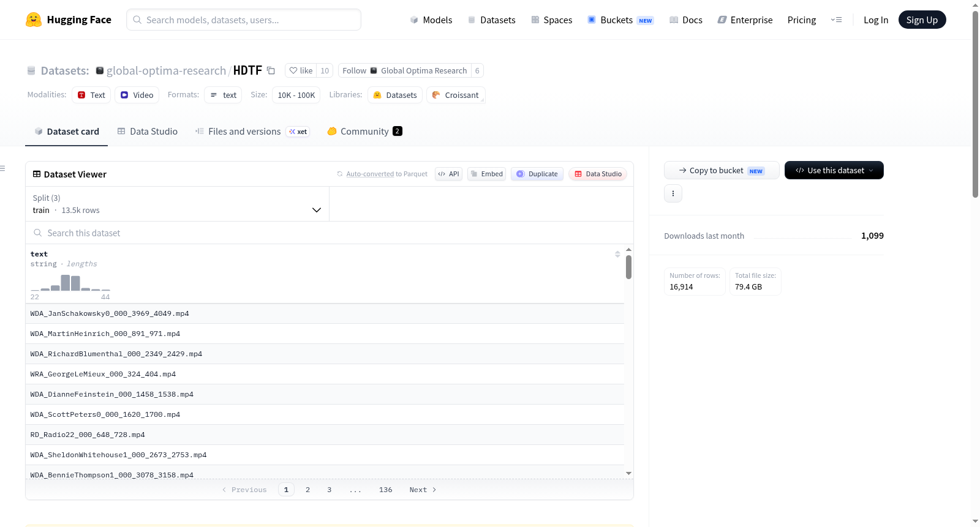
Task: Filter by Video modality tag
Action: click(x=137, y=95)
